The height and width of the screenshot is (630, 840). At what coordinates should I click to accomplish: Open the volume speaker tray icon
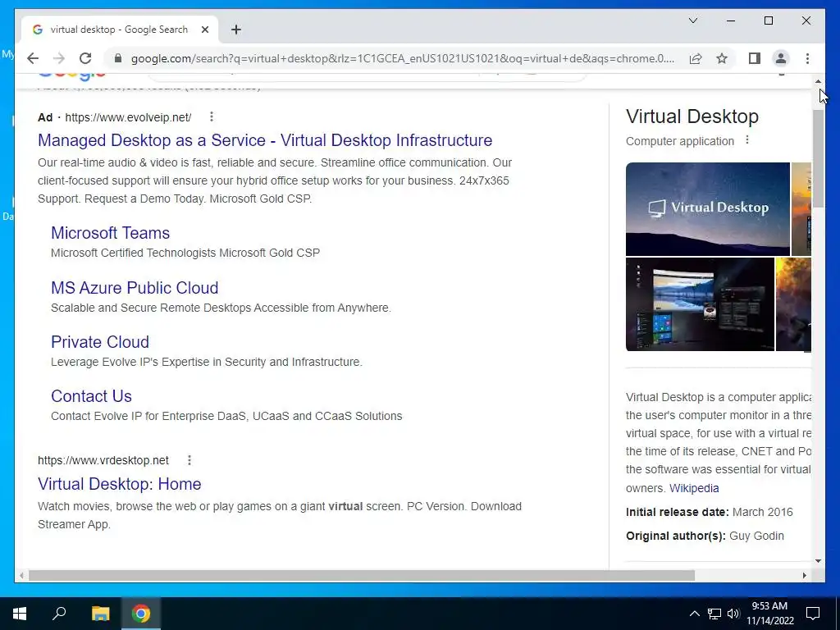pos(733,614)
